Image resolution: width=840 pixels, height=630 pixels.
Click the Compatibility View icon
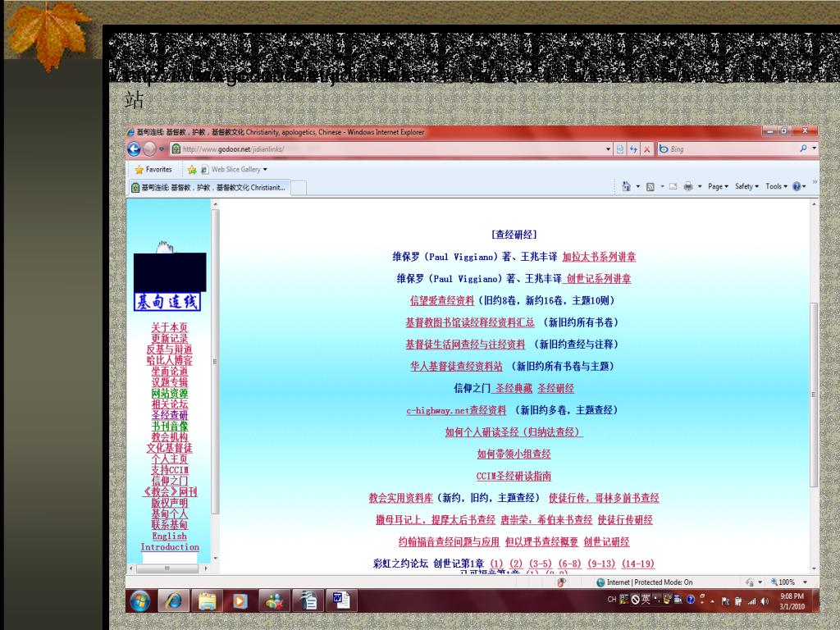tap(620, 149)
